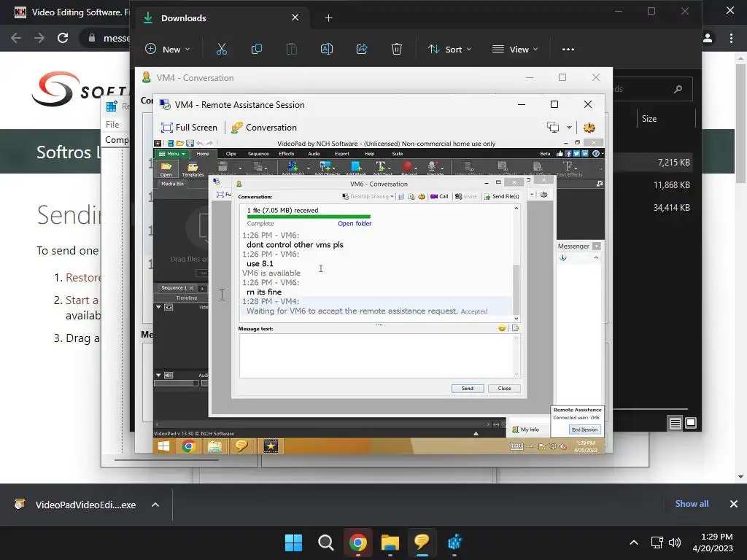Switch Downloads to large thumbnails view toggle
The height and width of the screenshot is (560, 747).
pos(691,423)
